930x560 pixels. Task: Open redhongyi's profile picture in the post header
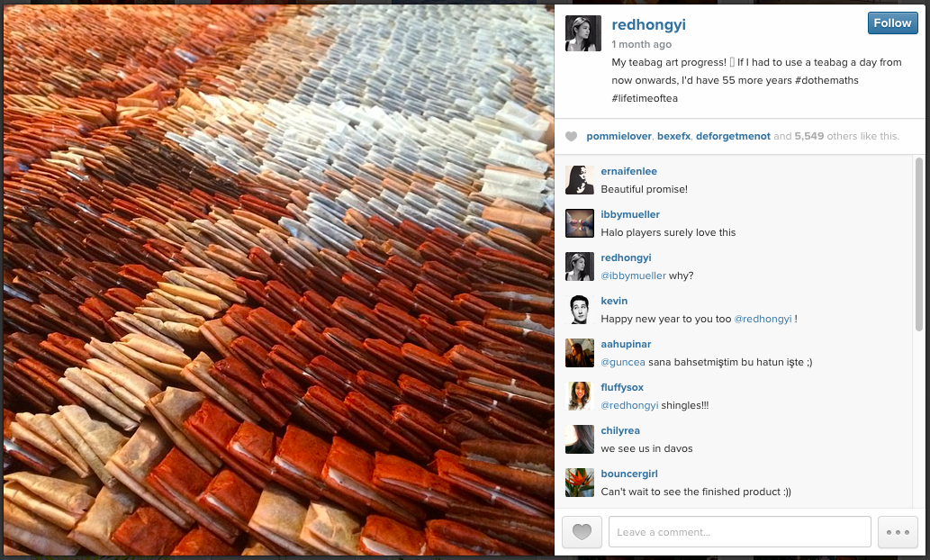tap(583, 33)
